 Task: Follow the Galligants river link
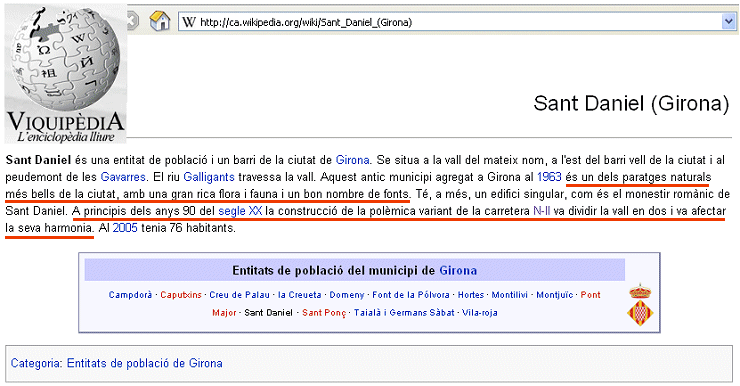[209, 177]
